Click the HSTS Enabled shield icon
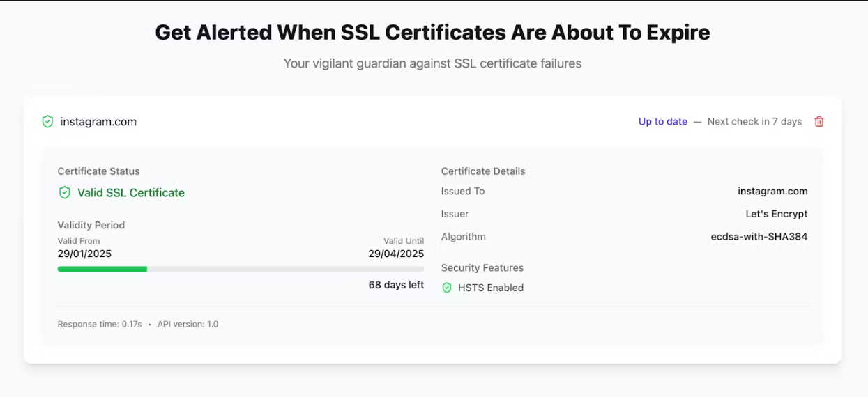Image resolution: width=868 pixels, height=397 pixels. click(447, 288)
